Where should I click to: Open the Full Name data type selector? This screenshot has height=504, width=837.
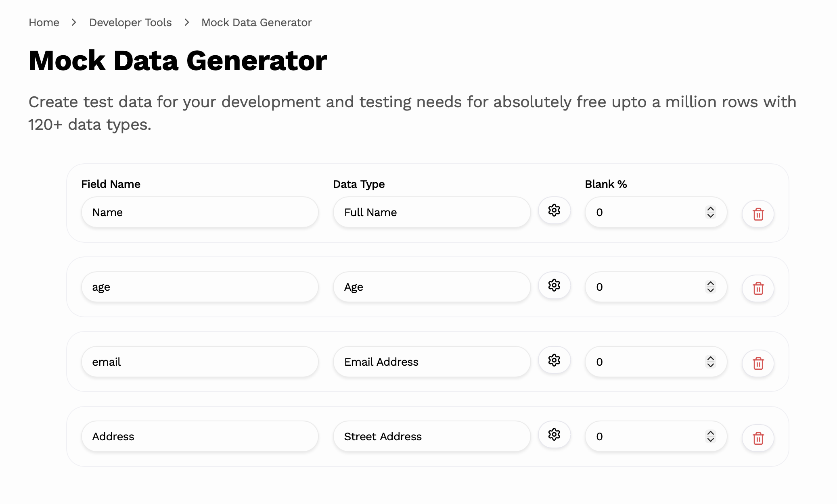pos(431,212)
